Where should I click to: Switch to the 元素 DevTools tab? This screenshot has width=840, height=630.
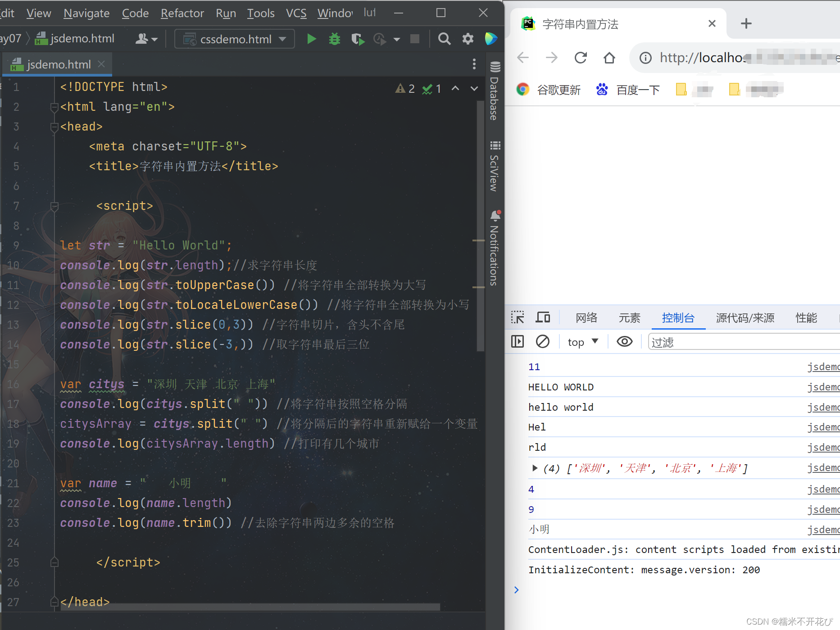(x=629, y=317)
